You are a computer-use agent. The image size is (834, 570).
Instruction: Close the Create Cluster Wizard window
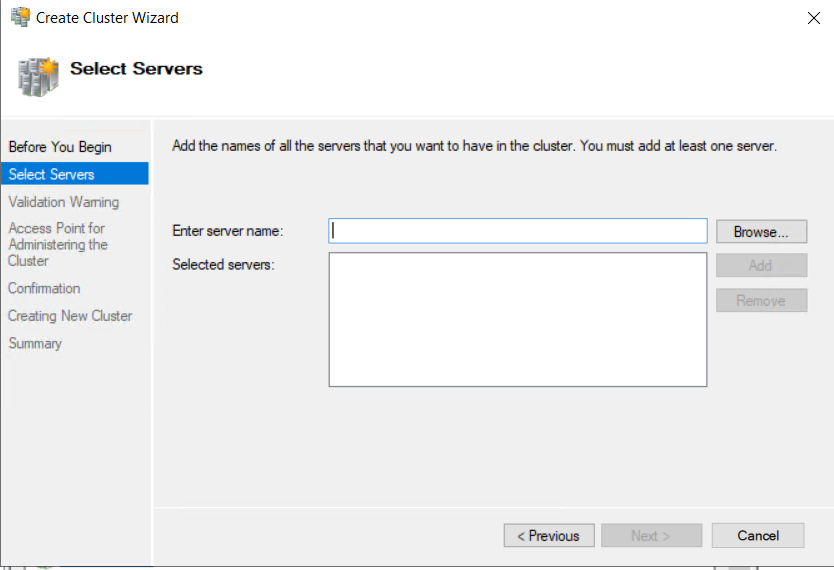813,18
